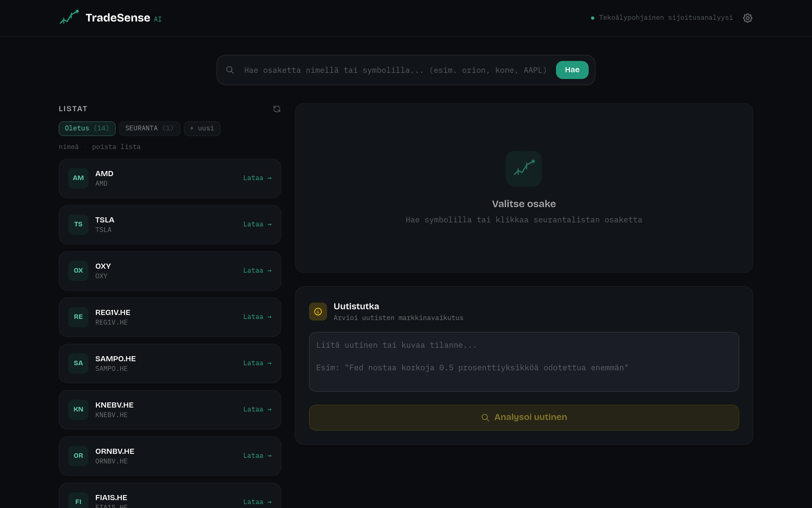The image size is (812, 508).
Task: Refresh the lists with the reload icon
Action: 277,109
